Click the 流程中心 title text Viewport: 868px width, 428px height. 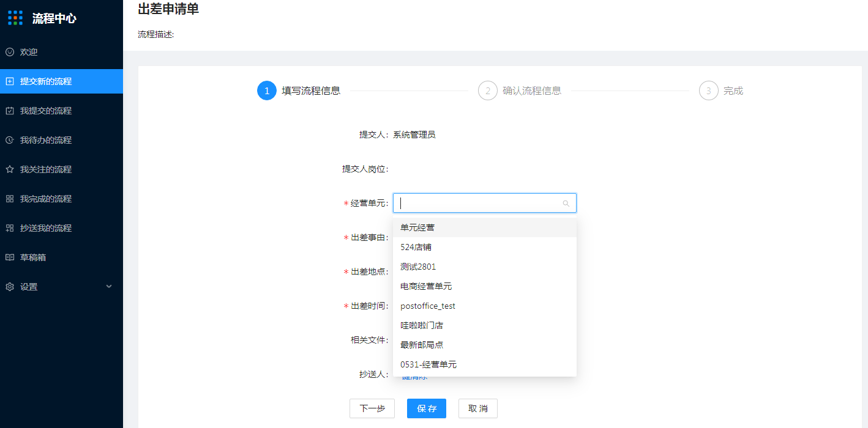tap(54, 18)
